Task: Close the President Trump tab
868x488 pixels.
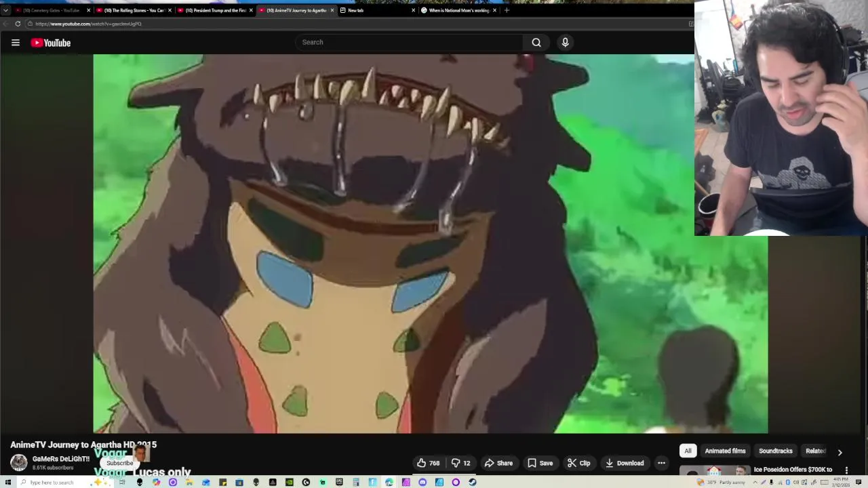Action: pos(251,10)
